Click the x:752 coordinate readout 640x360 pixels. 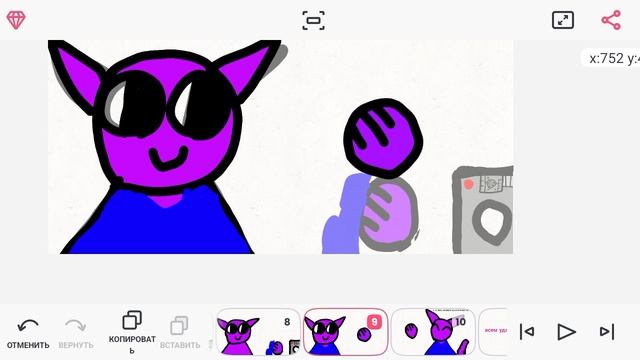[611, 58]
